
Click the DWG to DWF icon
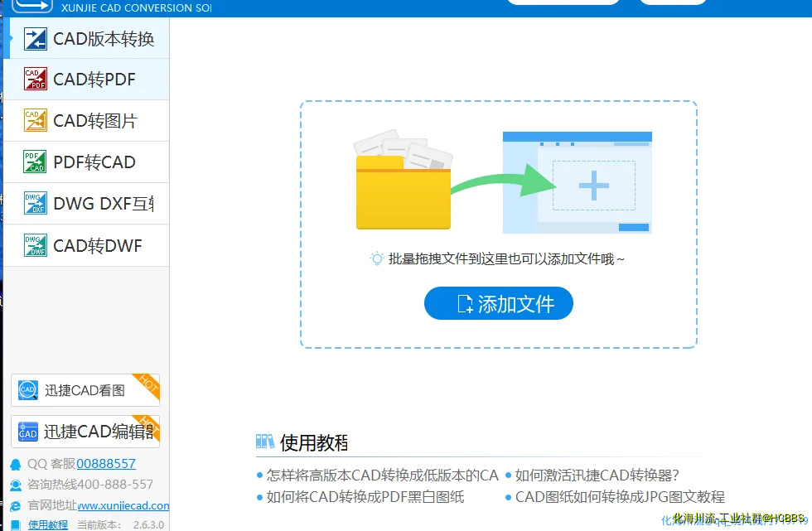[35, 245]
